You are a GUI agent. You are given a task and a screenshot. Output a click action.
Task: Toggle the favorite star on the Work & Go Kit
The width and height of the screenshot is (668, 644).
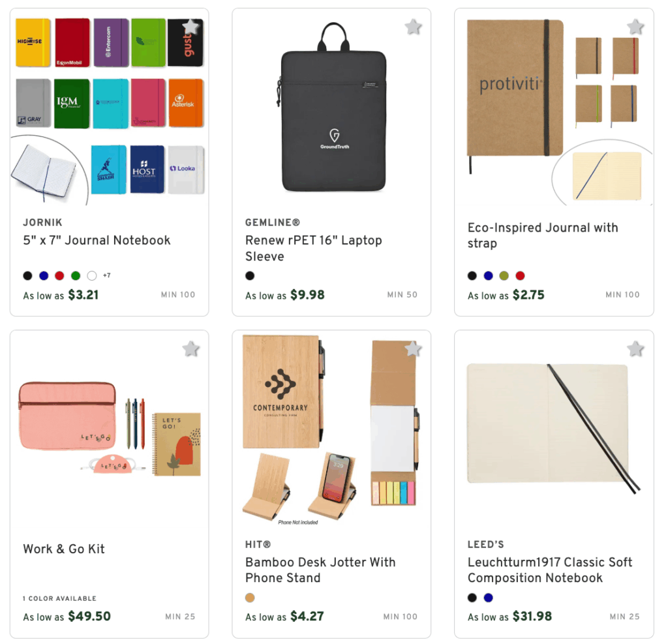tap(190, 348)
